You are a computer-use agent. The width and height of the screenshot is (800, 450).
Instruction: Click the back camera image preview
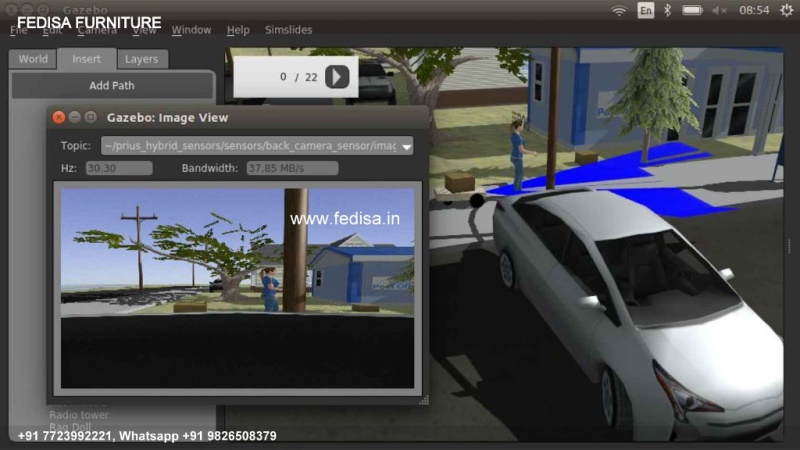tap(238, 288)
